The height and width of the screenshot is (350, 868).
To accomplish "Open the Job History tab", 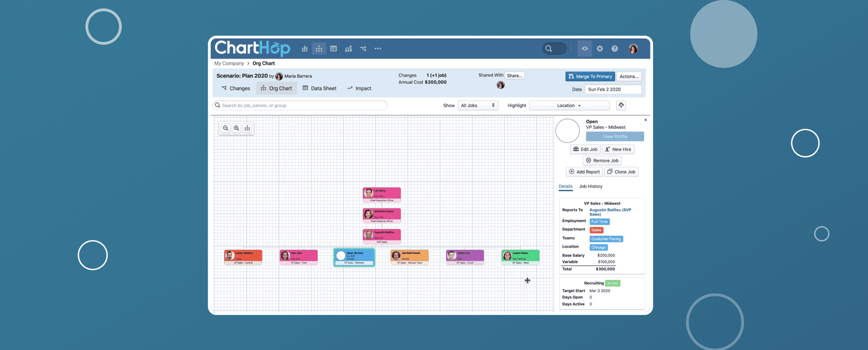I will 590,186.
